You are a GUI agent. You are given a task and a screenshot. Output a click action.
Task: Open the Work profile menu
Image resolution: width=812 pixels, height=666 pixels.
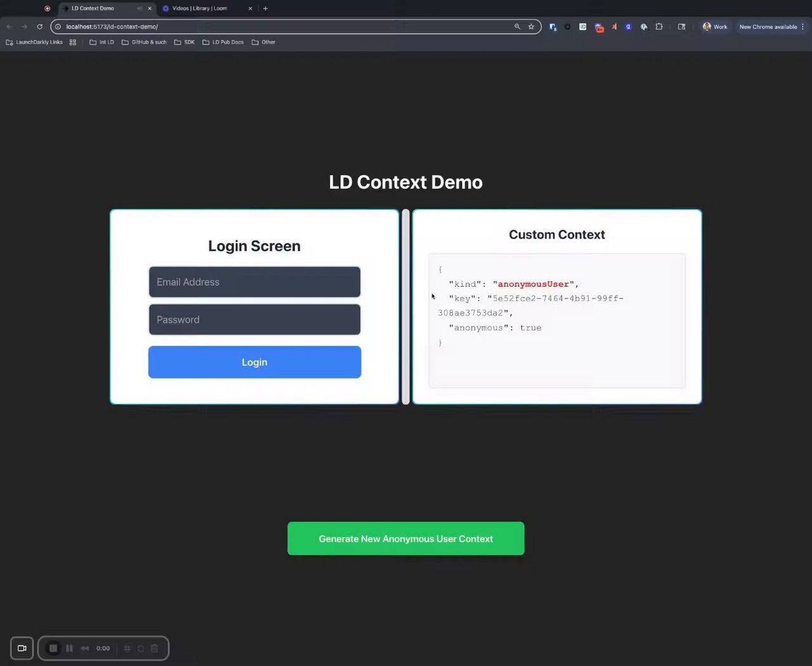715,27
